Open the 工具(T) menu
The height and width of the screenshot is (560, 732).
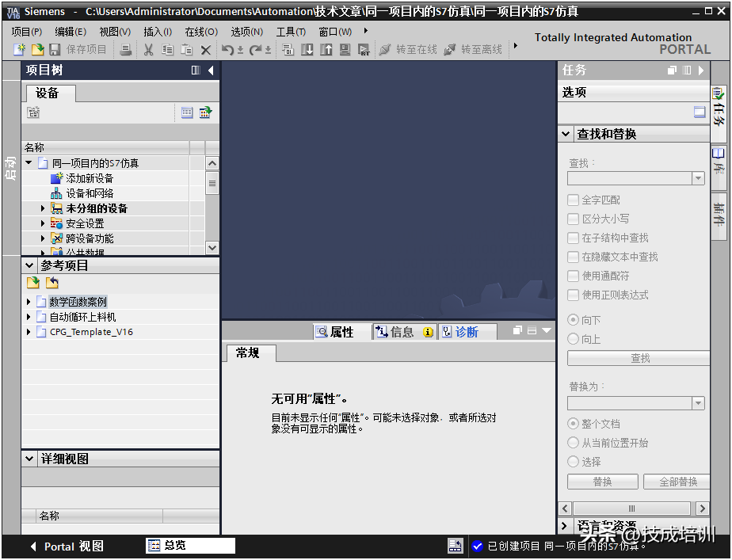291,32
